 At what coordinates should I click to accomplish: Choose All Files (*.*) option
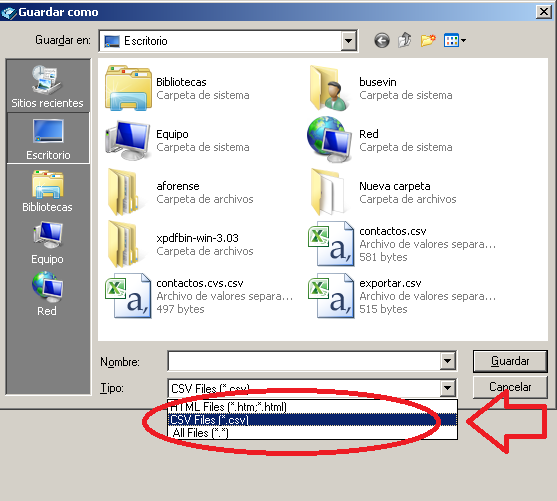click(312, 433)
